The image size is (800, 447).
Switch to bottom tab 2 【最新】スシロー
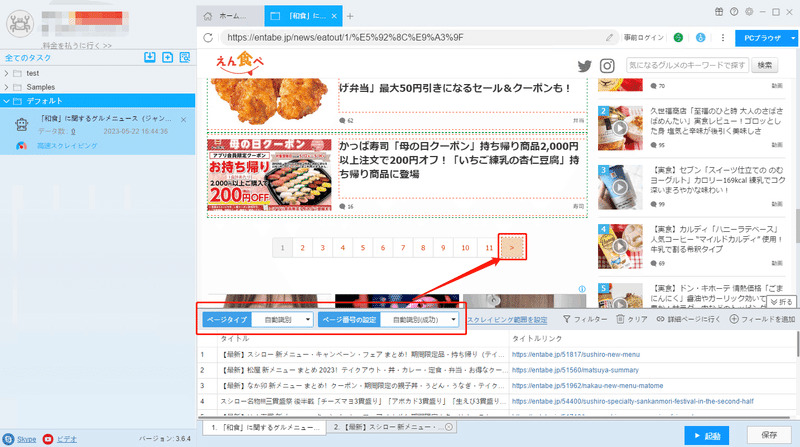(x=391, y=428)
